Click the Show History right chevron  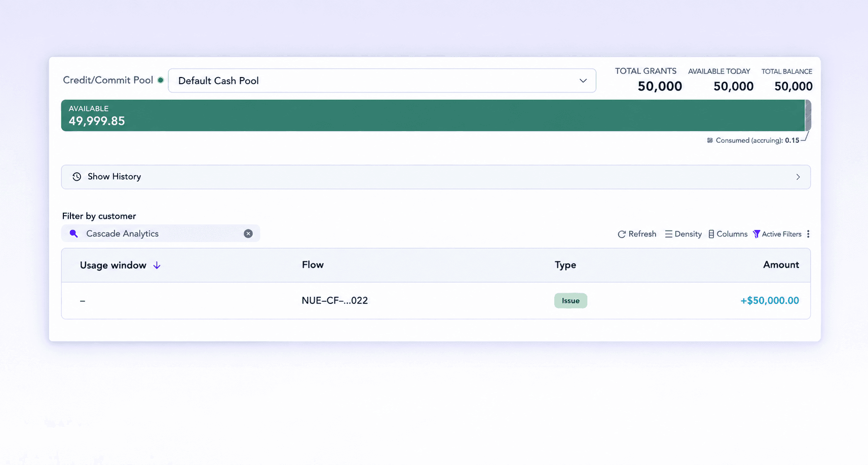[x=798, y=177]
